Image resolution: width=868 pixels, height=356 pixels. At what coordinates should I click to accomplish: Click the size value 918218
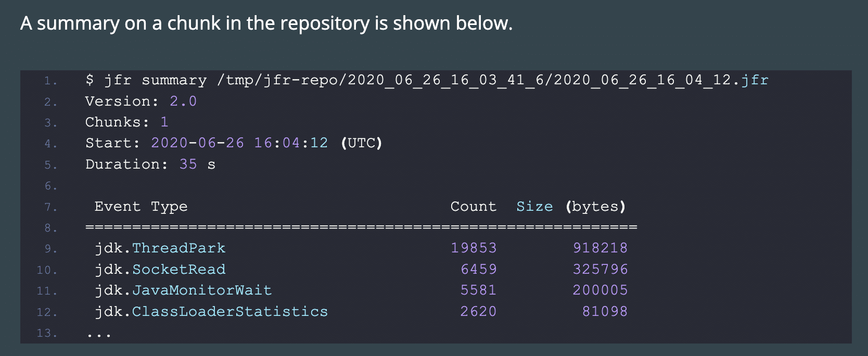pyautogui.click(x=600, y=248)
